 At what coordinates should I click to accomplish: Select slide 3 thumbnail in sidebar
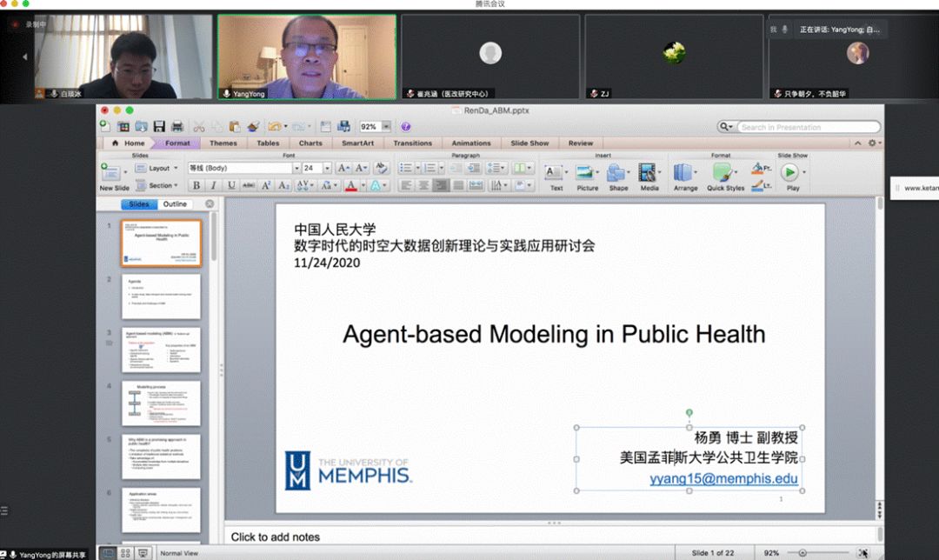(161, 350)
